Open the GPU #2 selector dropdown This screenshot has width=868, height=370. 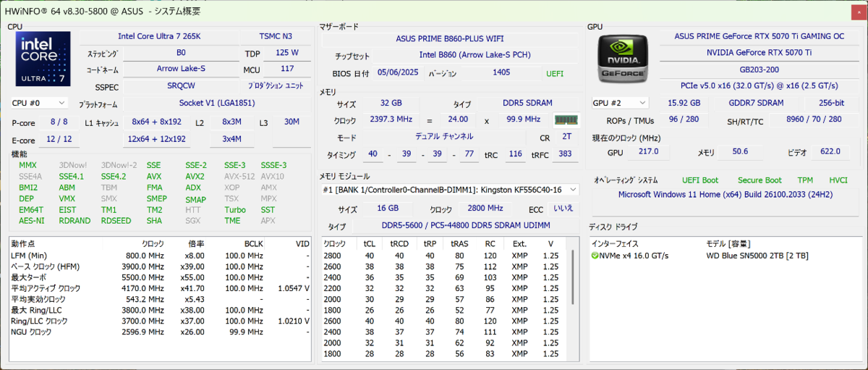[620, 104]
